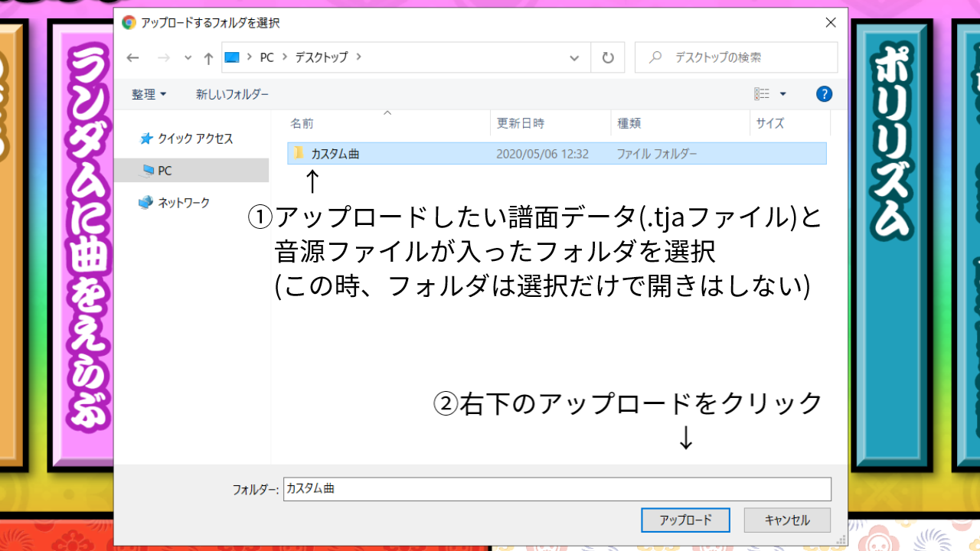This screenshot has width=980, height=551.
Task: Click 新しいフォルダー on the toolbar
Action: tap(234, 93)
